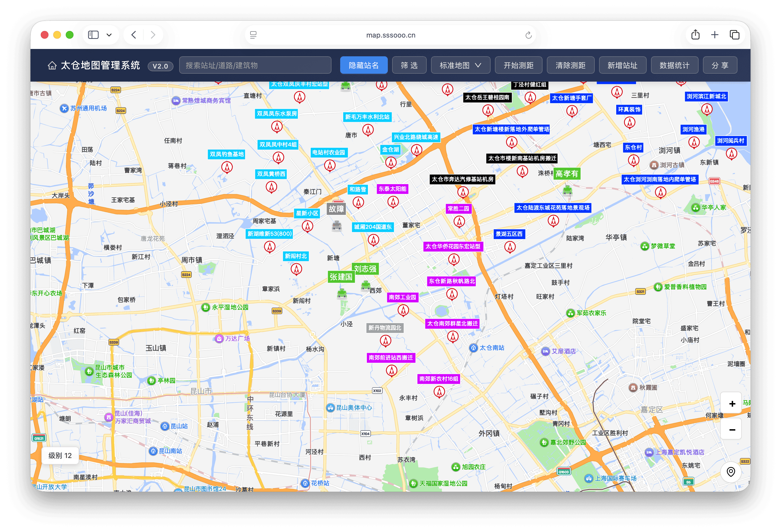
Task: Click the home icon in the header
Action: click(52, 66)
